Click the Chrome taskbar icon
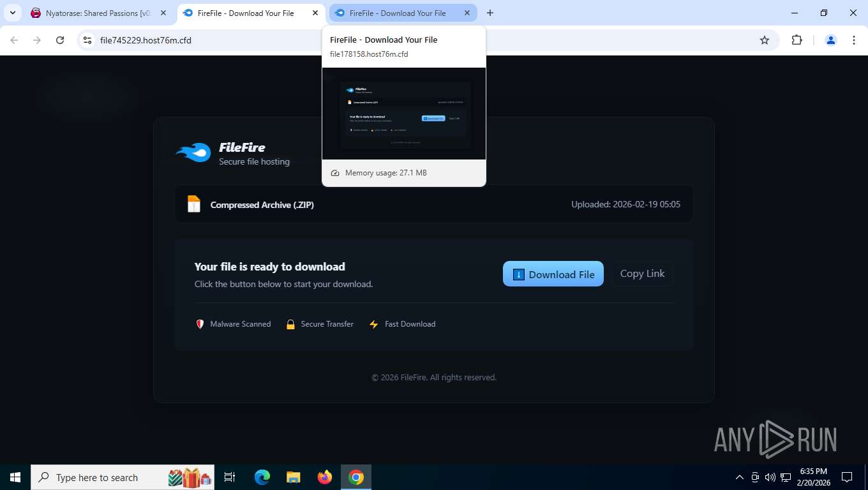Viewport: 868px width, 490px height. point(356,477)
